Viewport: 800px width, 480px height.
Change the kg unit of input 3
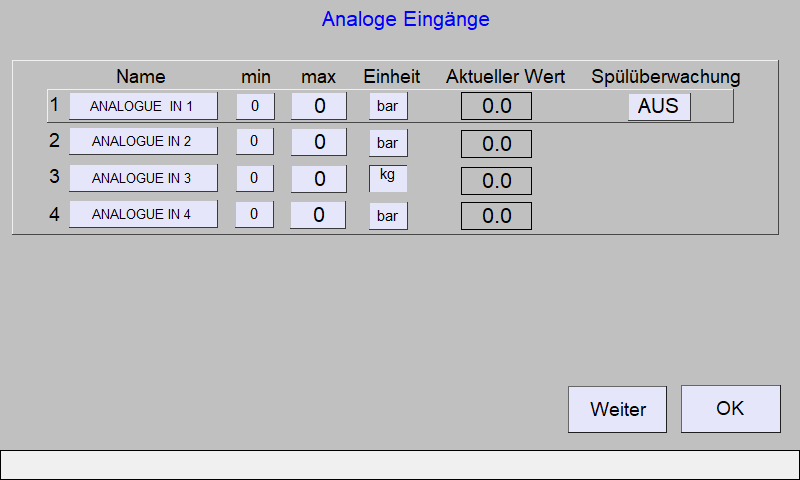[388, 179]
